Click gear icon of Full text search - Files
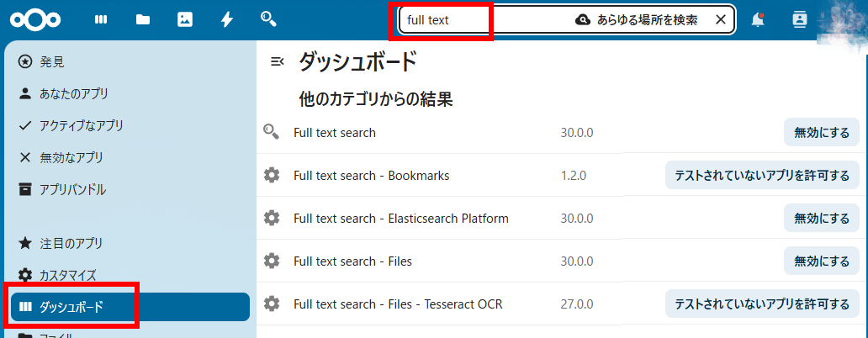Image resolution: width=868 pixels, height=338 pixels. point(271,261)
